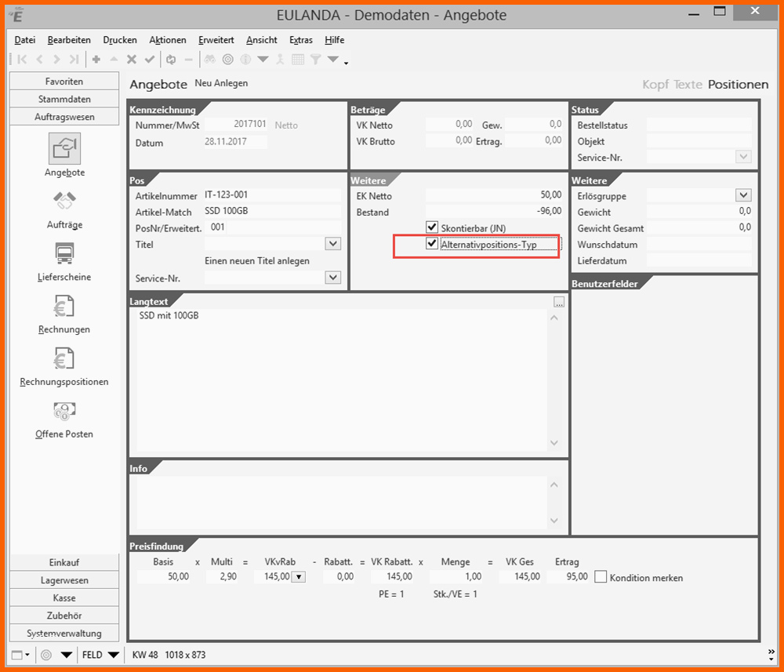This screenshot has height=672, width=784.
Task: Refresh data using circular arrows icon
Action: (171, 60)
